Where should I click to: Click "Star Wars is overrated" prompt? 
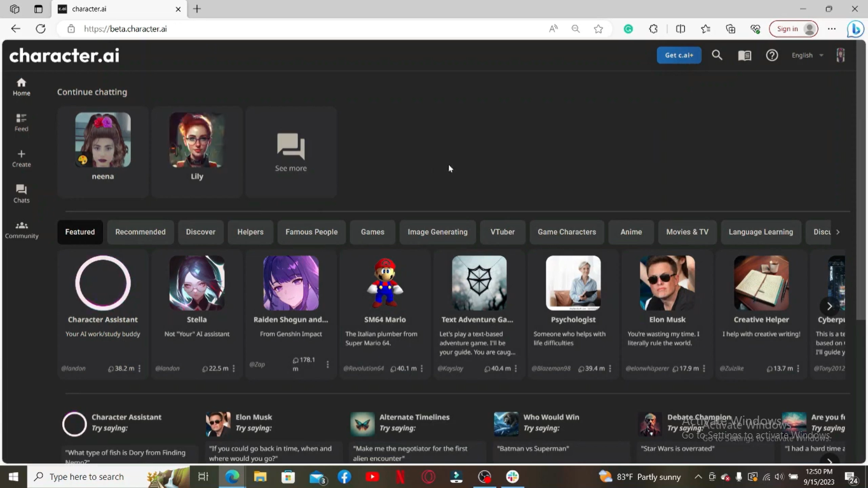coord(706,451)
